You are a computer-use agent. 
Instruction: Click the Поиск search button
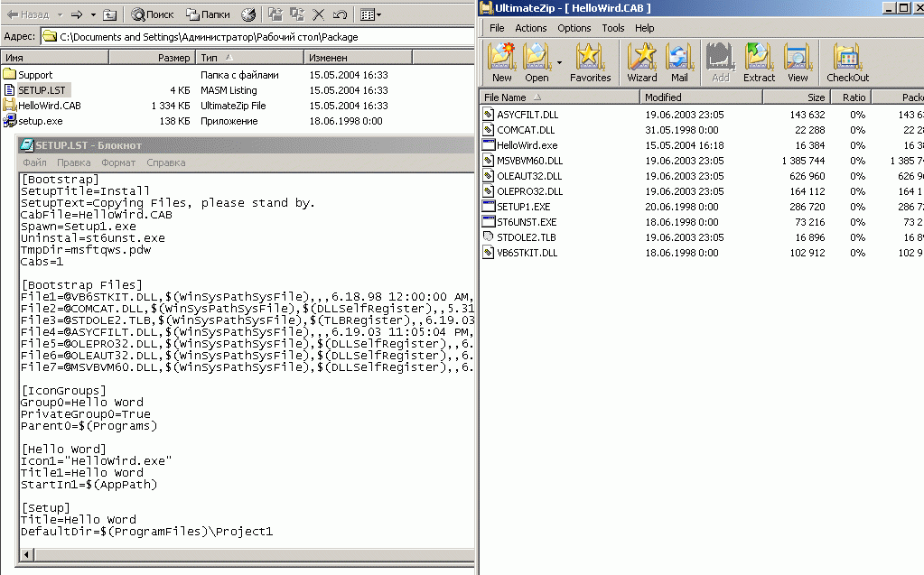[x=153, y=14]
